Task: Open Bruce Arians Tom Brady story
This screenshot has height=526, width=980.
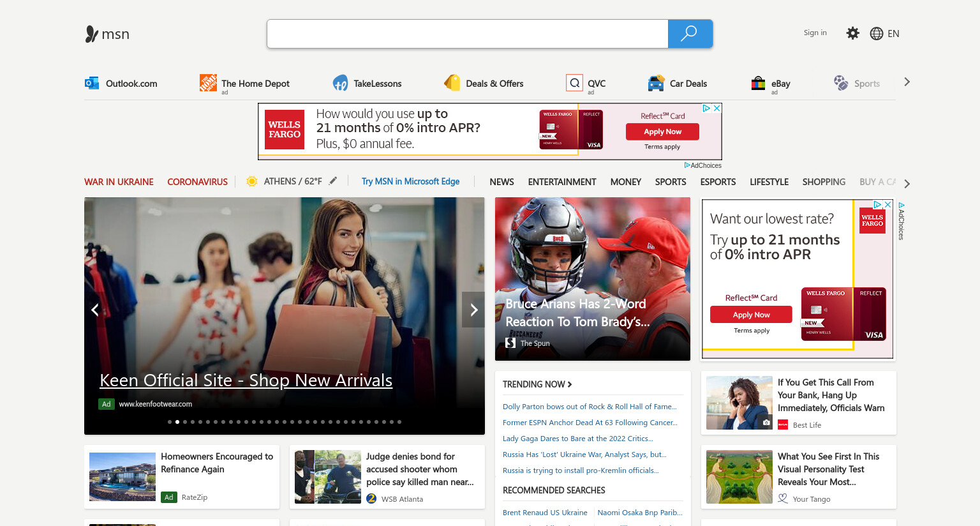Action: click(593, 279)
